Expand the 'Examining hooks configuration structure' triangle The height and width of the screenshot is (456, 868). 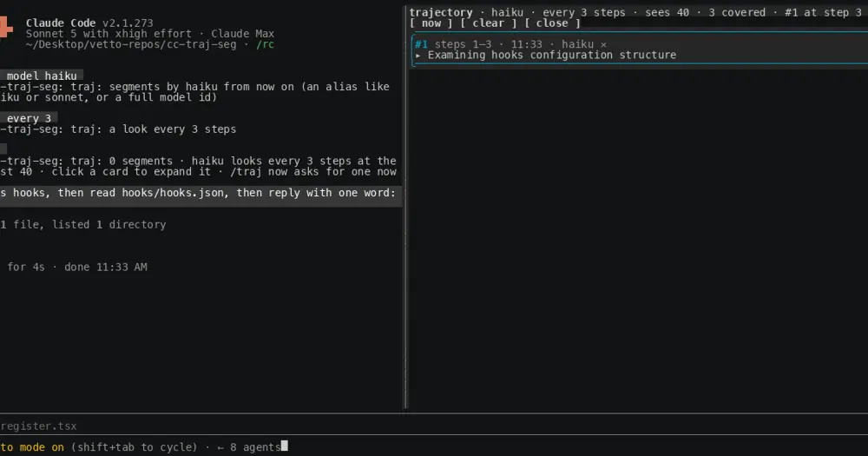click(418, 56)
